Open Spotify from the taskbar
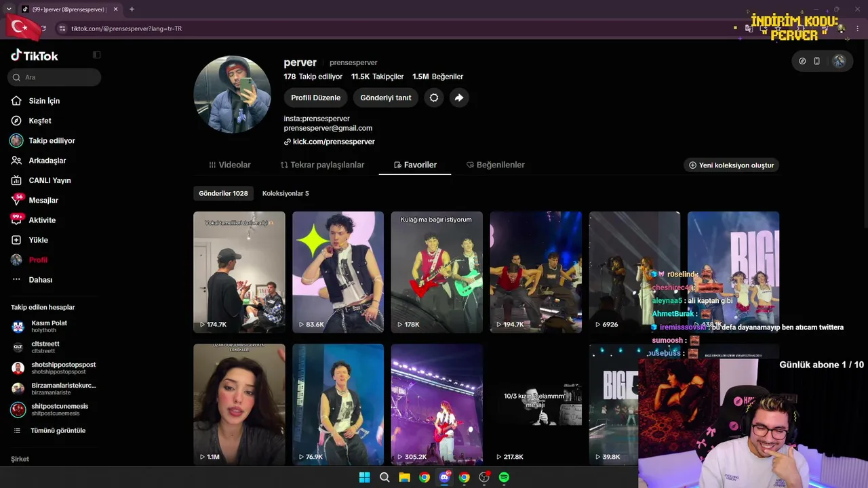 (x=504, y=477)
